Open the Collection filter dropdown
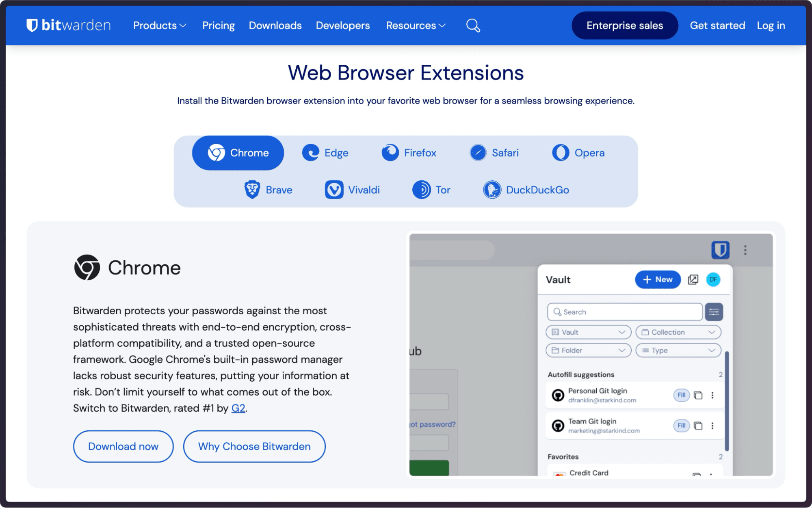Viewport: 812px width, 508px height. pos(678,332)
